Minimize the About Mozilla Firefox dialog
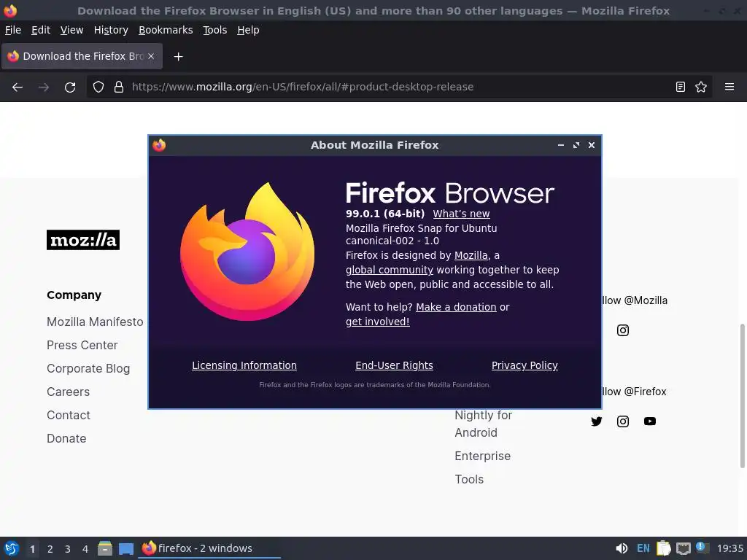 561,145
